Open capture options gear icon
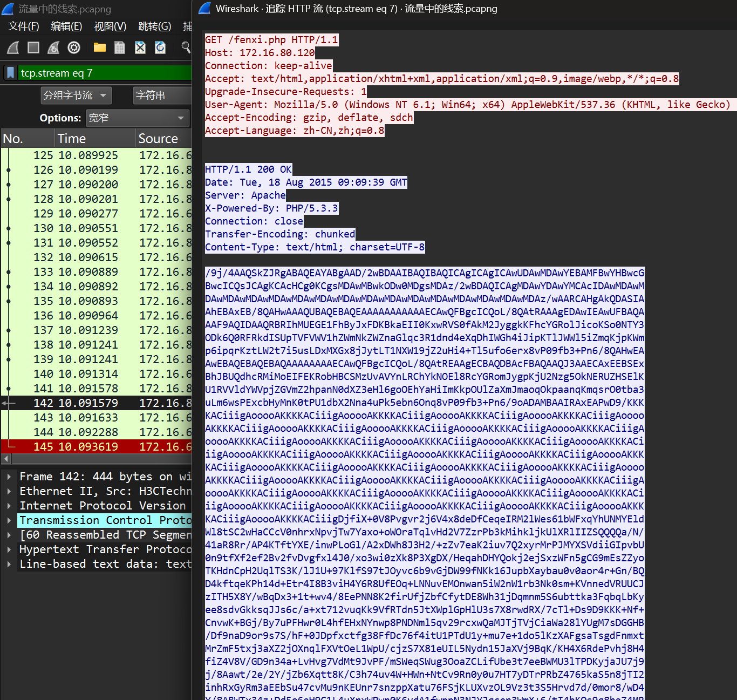This screenshot has height=700, width=737. 74,47
